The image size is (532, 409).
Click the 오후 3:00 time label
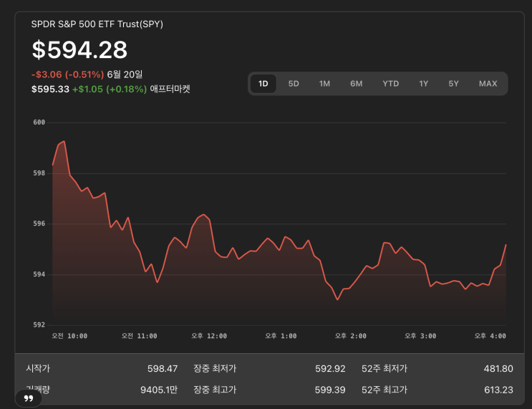[x=420, y=336]
